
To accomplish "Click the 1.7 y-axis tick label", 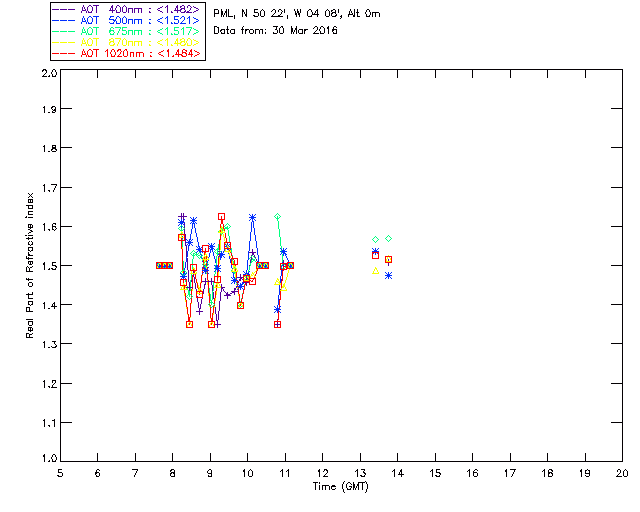I will pos(49,188).
